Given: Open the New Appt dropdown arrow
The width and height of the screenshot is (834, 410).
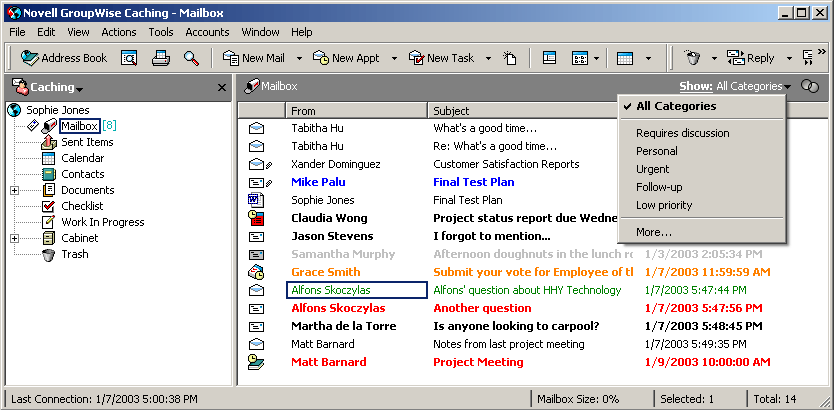Looking at the screenshot, I should pos(394,58).
